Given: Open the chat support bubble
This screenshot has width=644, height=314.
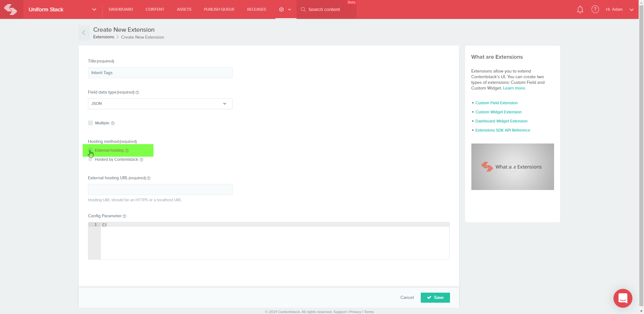Looking at the screenshot, I should (623, 298).
